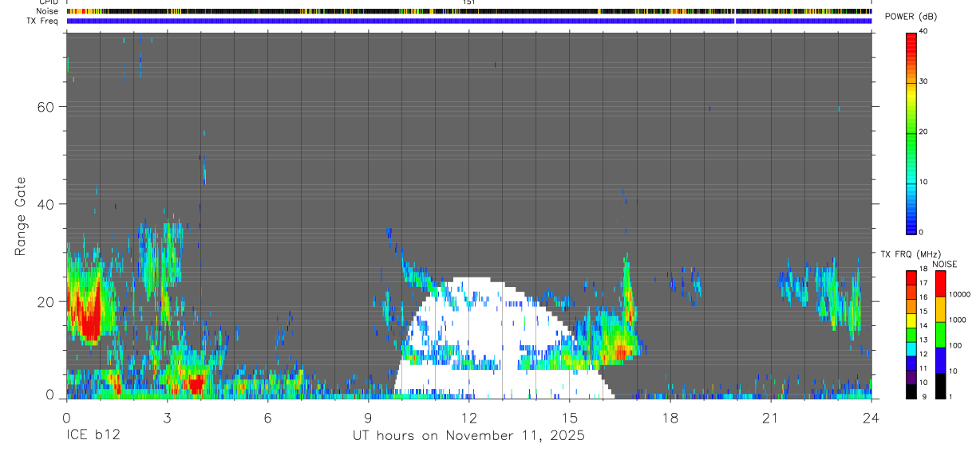Image resolution: width=980 pixels, height=452 pixels.
Task: Click the blue bottom of the POWER colorbar
Action: click(911, 223)
